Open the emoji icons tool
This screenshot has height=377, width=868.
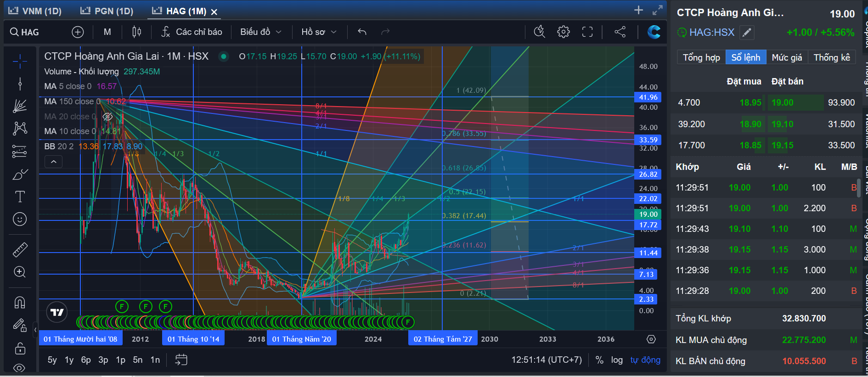(20, 219)
